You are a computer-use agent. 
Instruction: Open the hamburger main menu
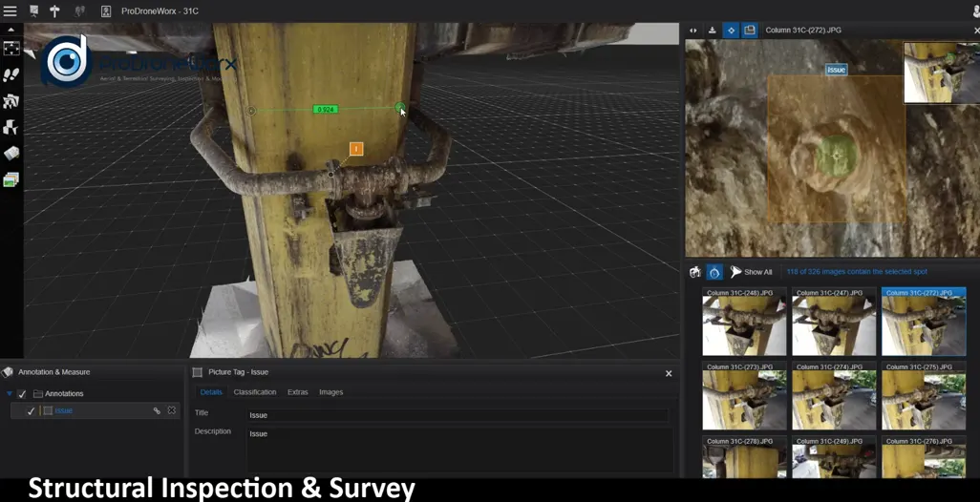11,10
